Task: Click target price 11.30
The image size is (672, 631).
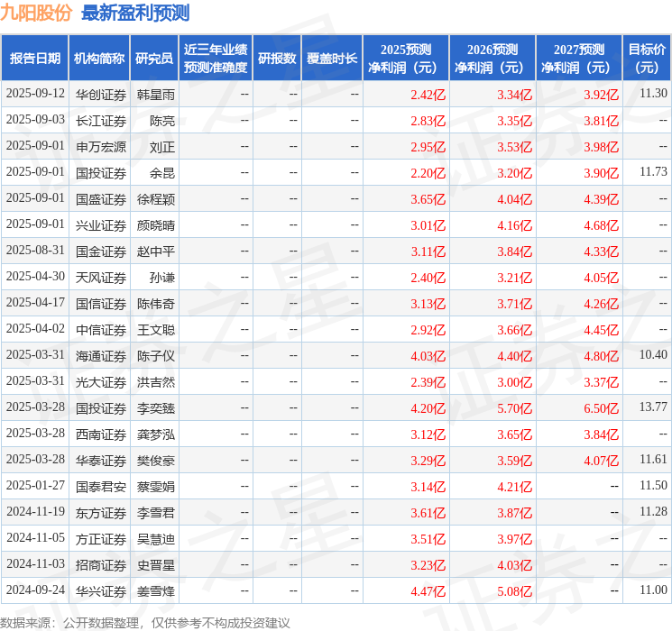Action: click(x=653, y=93)
